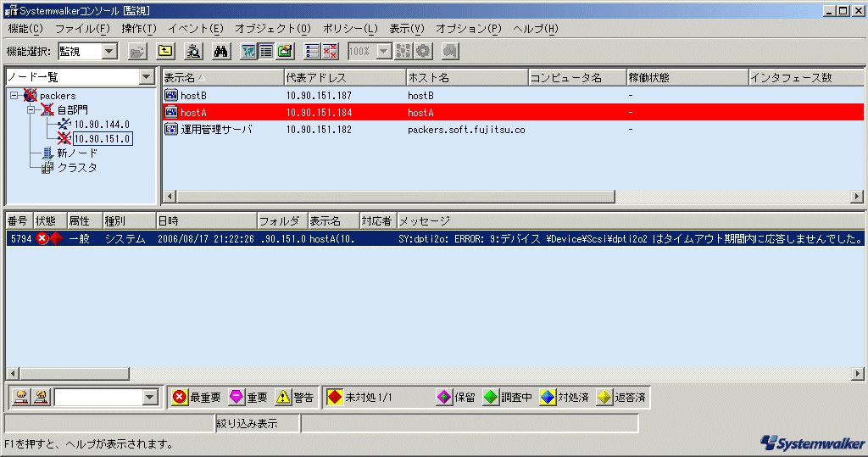
Task: Click the 運用管理サーバ node icon
Action: point(171,129)
